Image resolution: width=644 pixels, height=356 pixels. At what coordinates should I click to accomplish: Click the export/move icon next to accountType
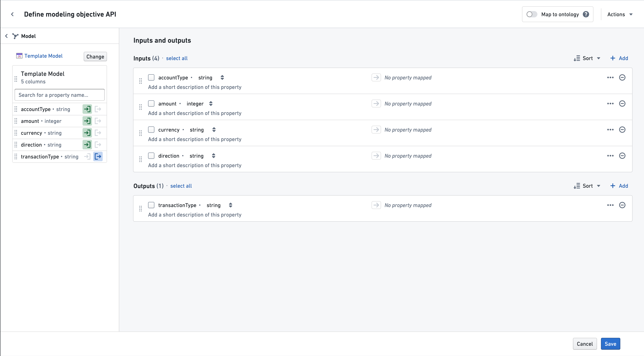point(99,109)
